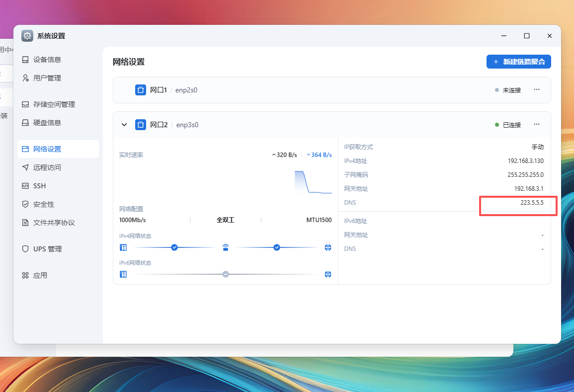Click the 网口2 ethernet port icon
574x392 pixels.
pyautogui.click(x=141, y=125)
